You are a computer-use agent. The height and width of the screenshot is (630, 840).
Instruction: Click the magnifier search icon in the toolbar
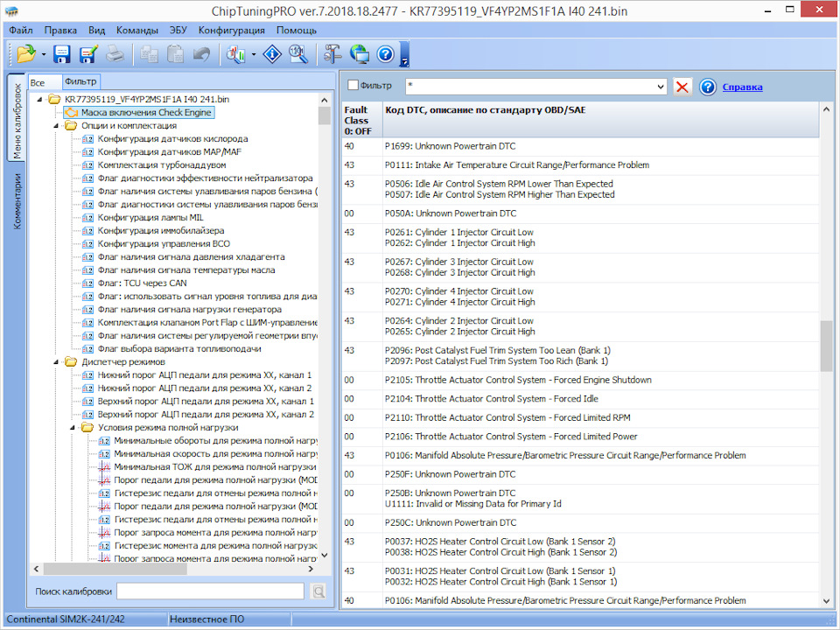point(297,55)
